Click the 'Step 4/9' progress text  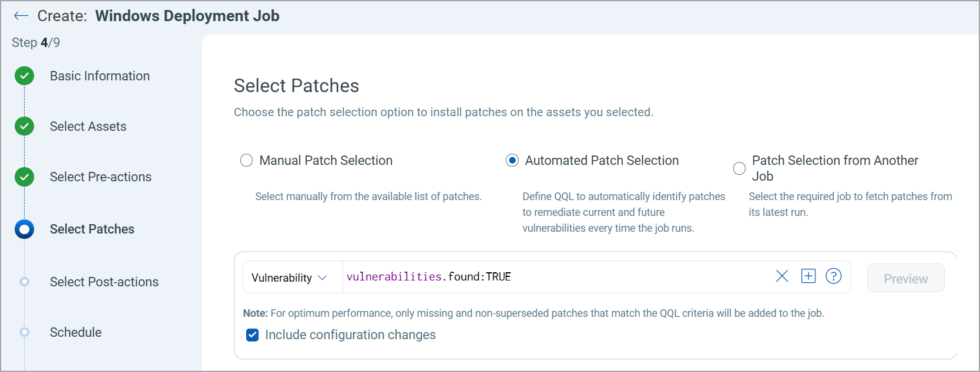[x=36, y=42]
